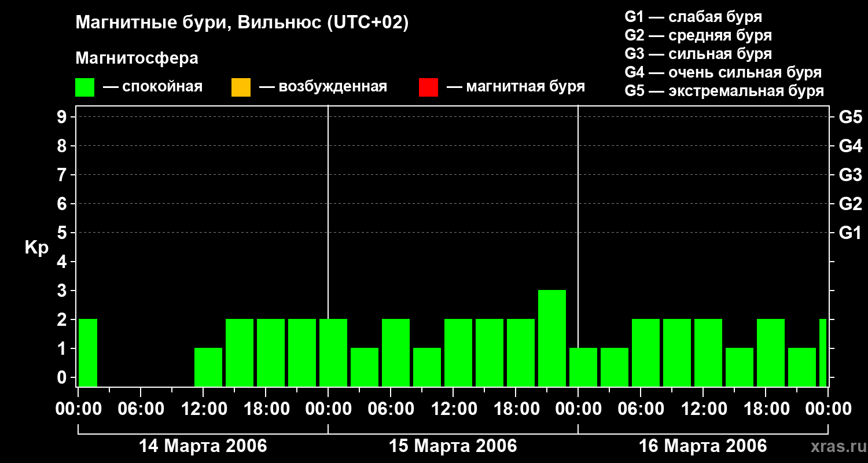Click the Kp 1 bar before 06:00 on 15 March
Screen dimensions: 868x463
coord(365,367)
